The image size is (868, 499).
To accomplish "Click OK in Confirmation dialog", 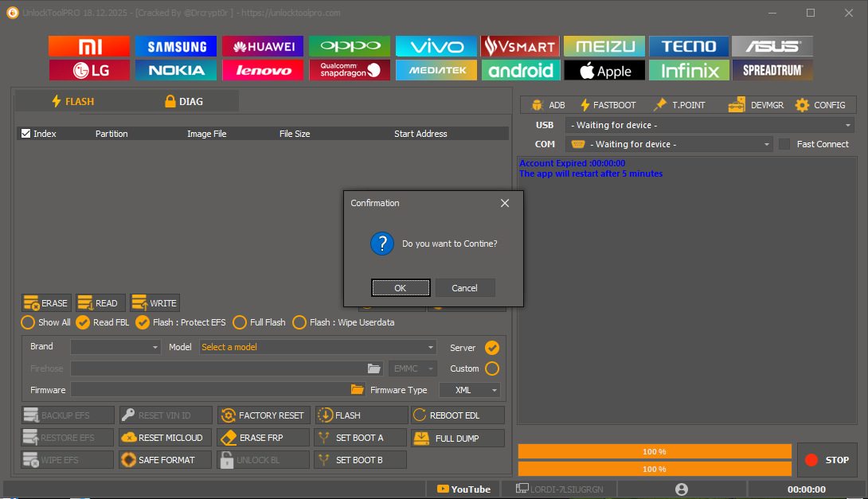I will (x=401, y=287).
